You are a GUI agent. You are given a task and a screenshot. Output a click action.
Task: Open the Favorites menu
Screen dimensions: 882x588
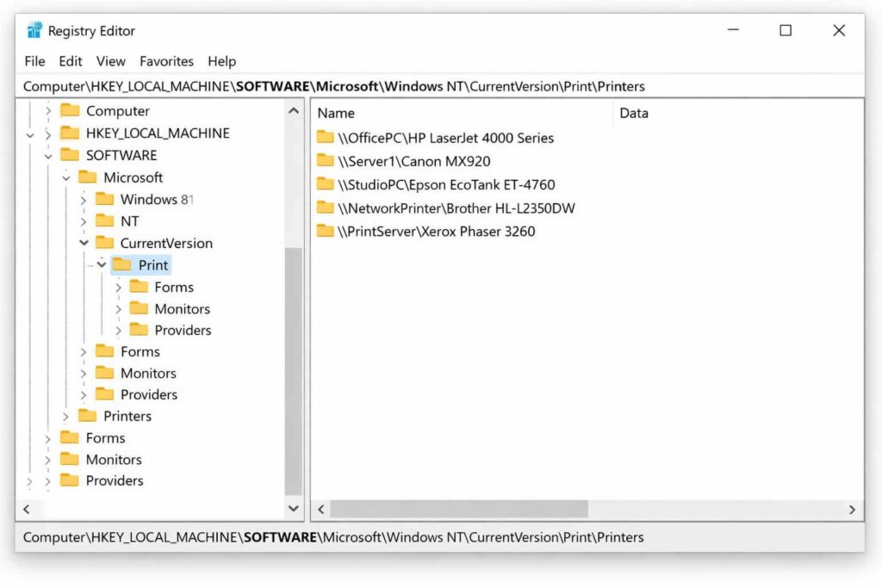click(x=166, y=61)
